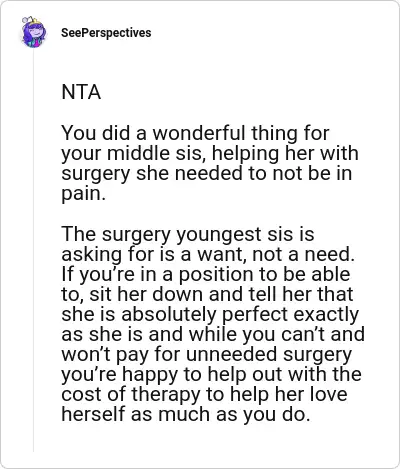Open the SeePerspectives username profile link
The image size is (400, 469).
[106, 33]
